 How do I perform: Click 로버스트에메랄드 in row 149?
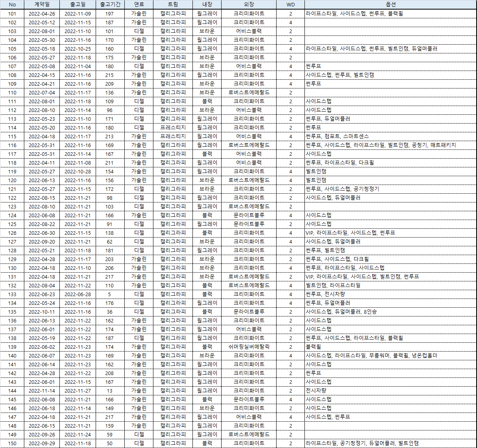pos(249,434)
